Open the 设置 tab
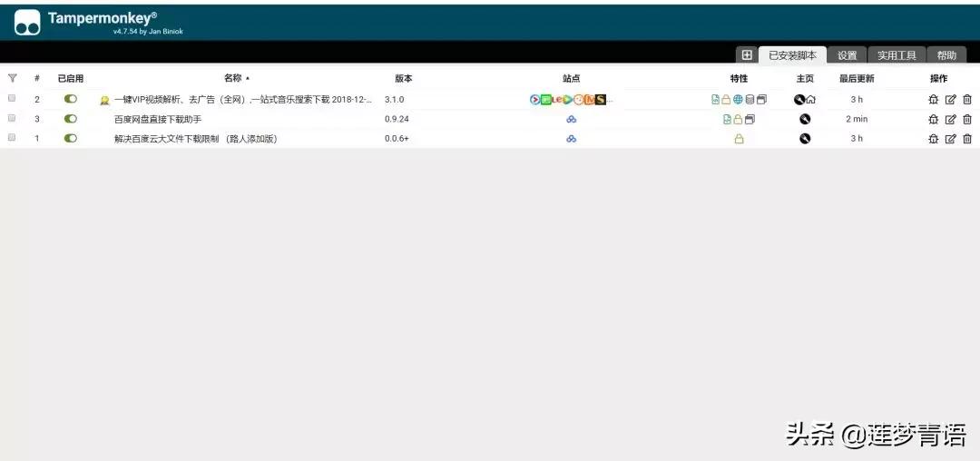This screenshot has height=461, width=980. [847, 55]
